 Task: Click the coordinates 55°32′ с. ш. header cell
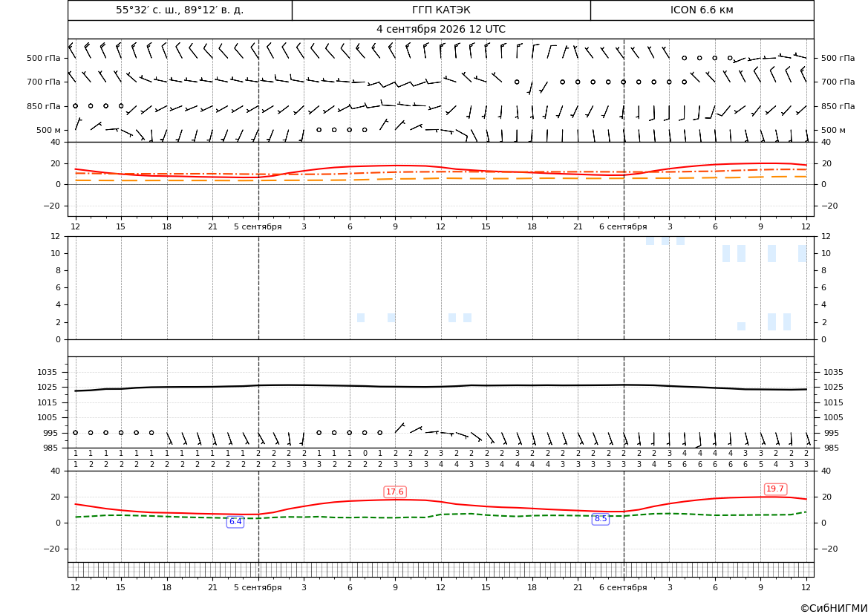(180, 10)
